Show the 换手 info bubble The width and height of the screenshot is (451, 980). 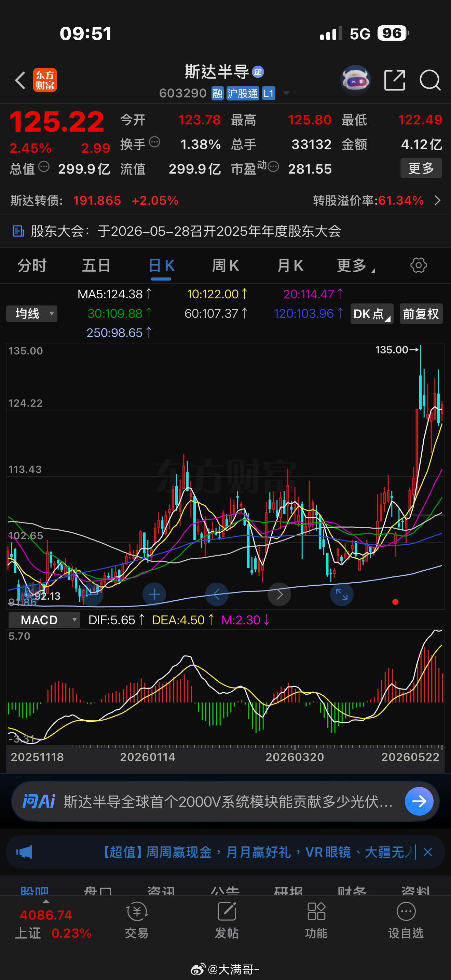154,142
